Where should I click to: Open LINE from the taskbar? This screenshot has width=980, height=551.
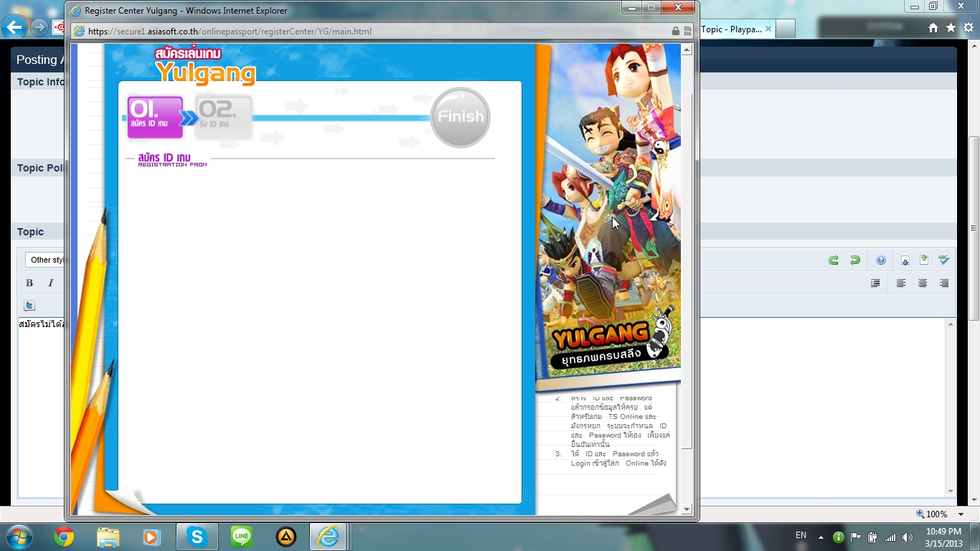click(x=242, y=537)
